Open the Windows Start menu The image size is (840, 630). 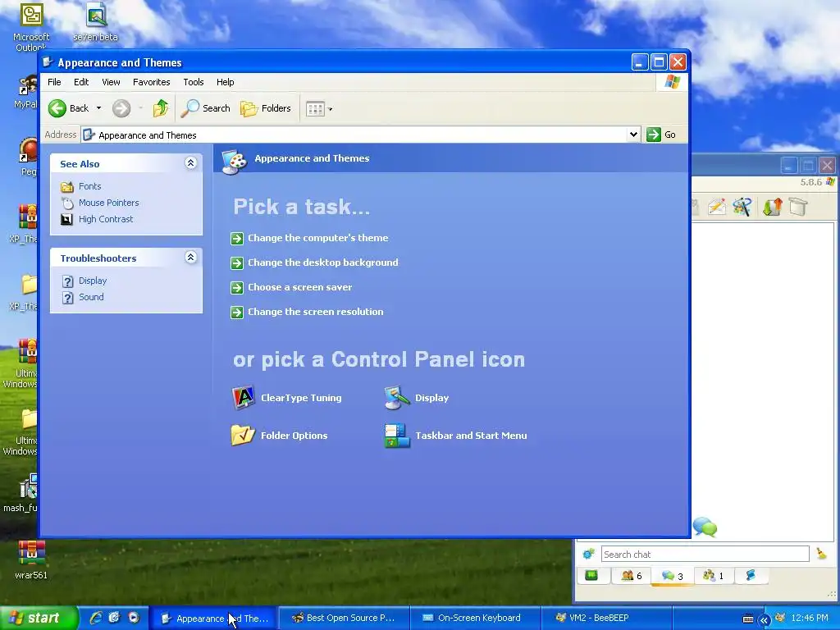click(38, 618)
